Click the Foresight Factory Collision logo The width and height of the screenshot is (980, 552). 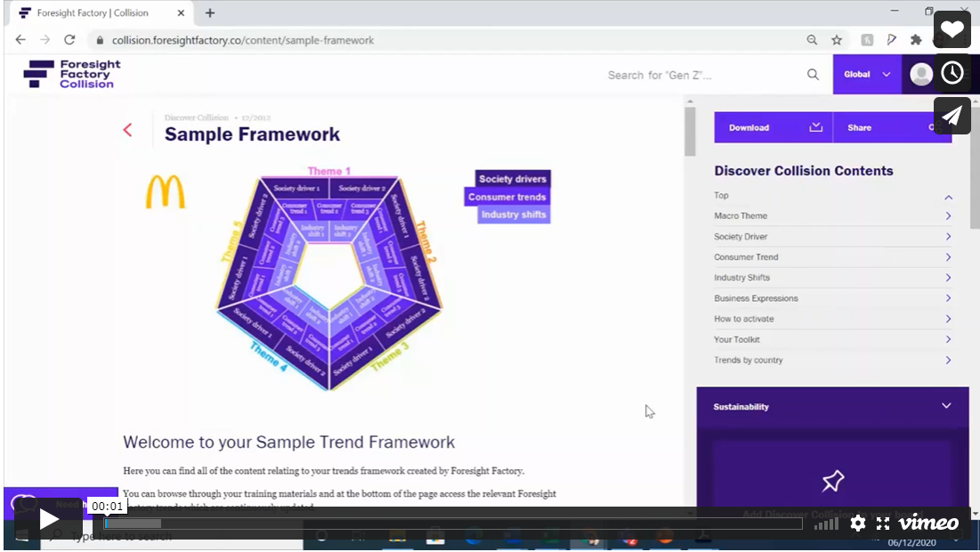coord(69,74)
